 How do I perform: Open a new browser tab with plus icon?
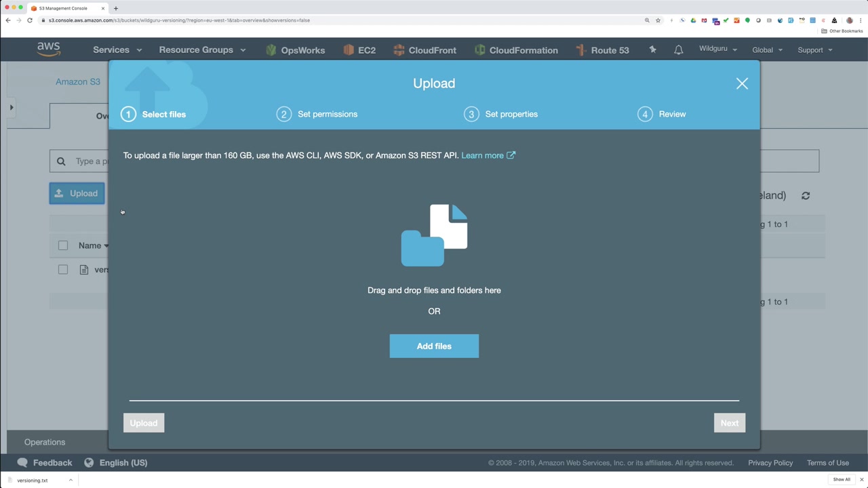click(x=115, y=8)
